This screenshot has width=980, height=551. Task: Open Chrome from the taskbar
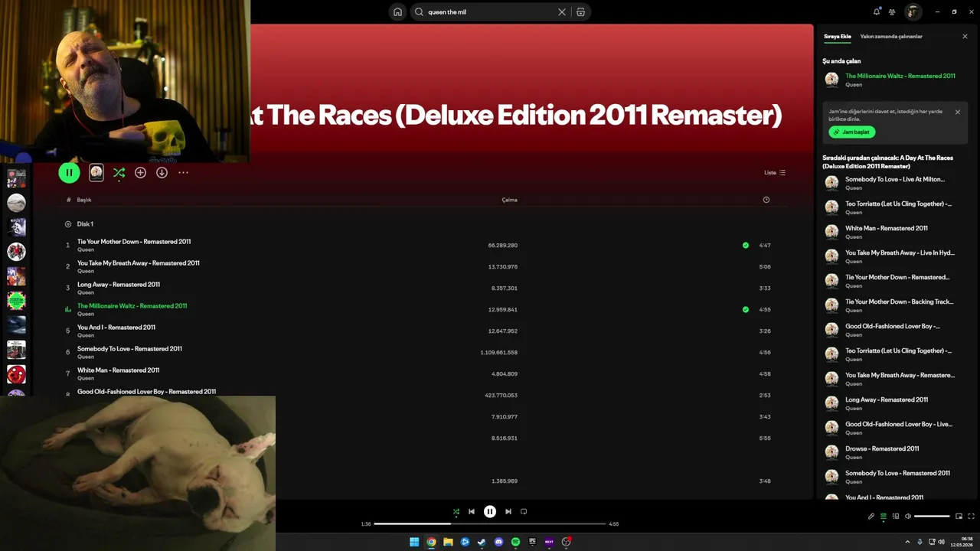pos(431,542)
